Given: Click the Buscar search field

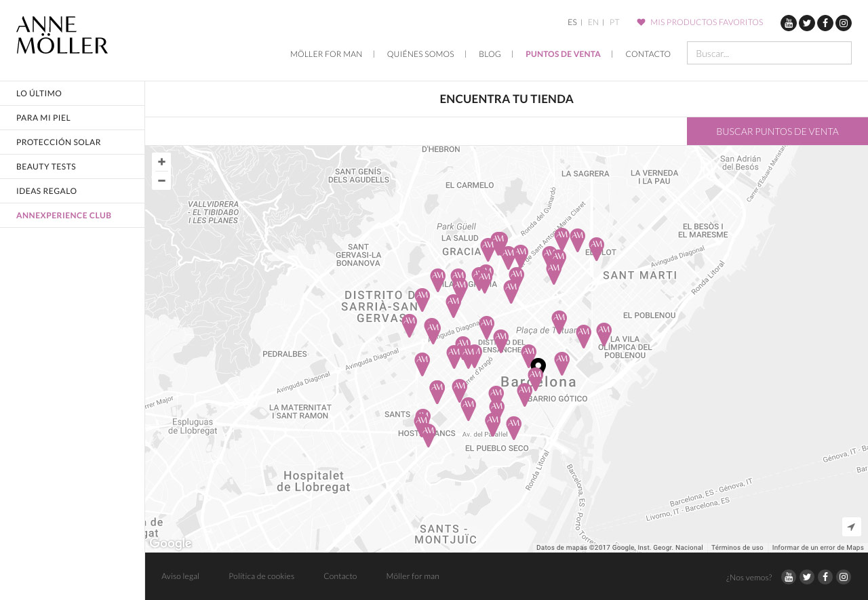Looking at the screenshot, I should pyautogui.click(x=769, y=53).
